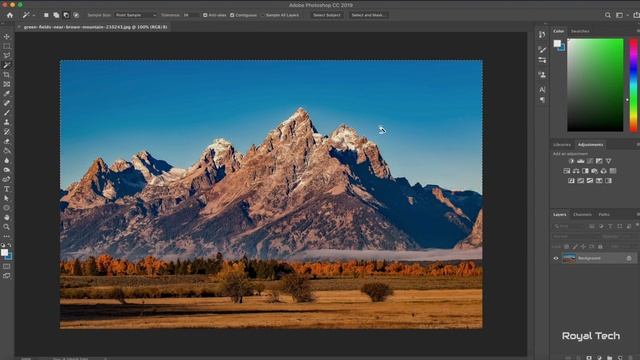Toggle Quick Mask mode
640x360 pixels.
7,267
